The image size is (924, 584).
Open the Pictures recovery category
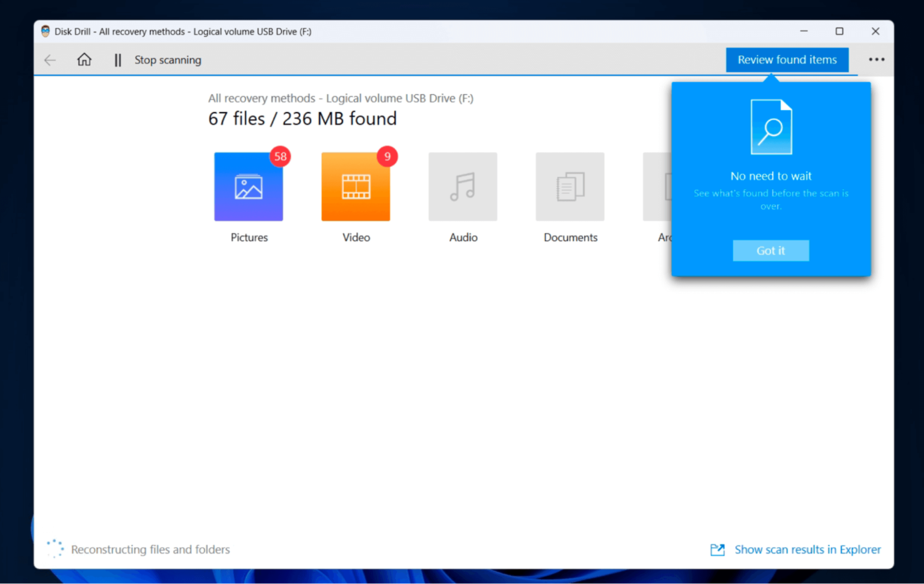point(248,187)
